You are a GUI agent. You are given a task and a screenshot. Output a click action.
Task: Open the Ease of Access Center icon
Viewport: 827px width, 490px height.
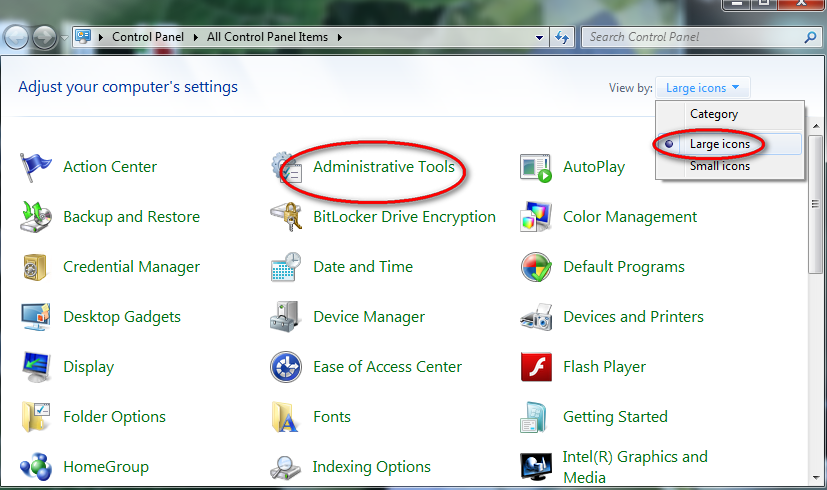pyautogui.click(x=286, y=367)
